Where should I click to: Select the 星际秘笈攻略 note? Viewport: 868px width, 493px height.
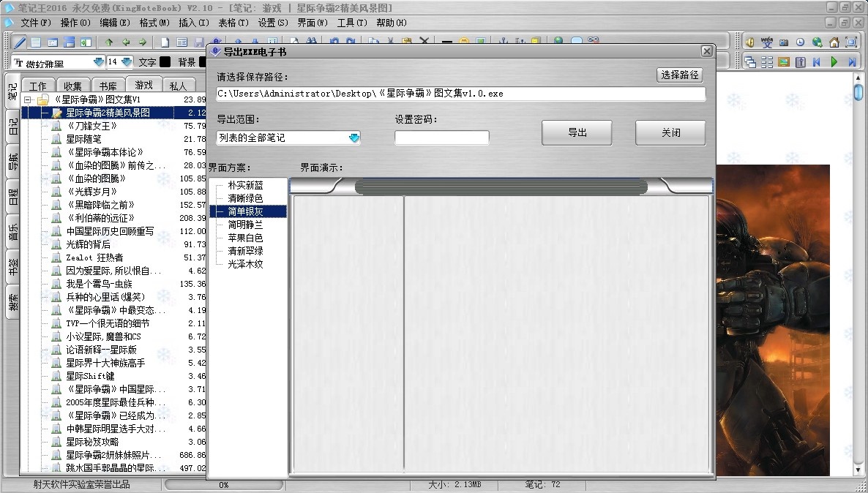click(x=92, y=442)
